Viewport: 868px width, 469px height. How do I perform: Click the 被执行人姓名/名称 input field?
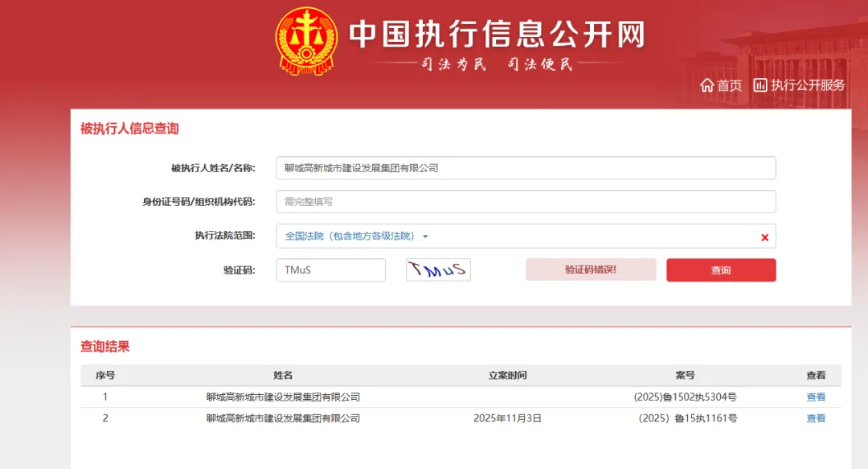[526, 168]
